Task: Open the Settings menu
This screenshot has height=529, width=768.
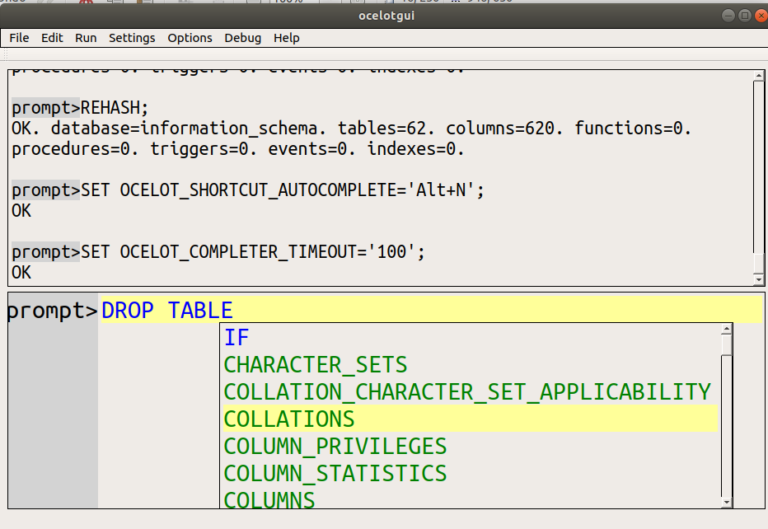Action: [132, 38]
